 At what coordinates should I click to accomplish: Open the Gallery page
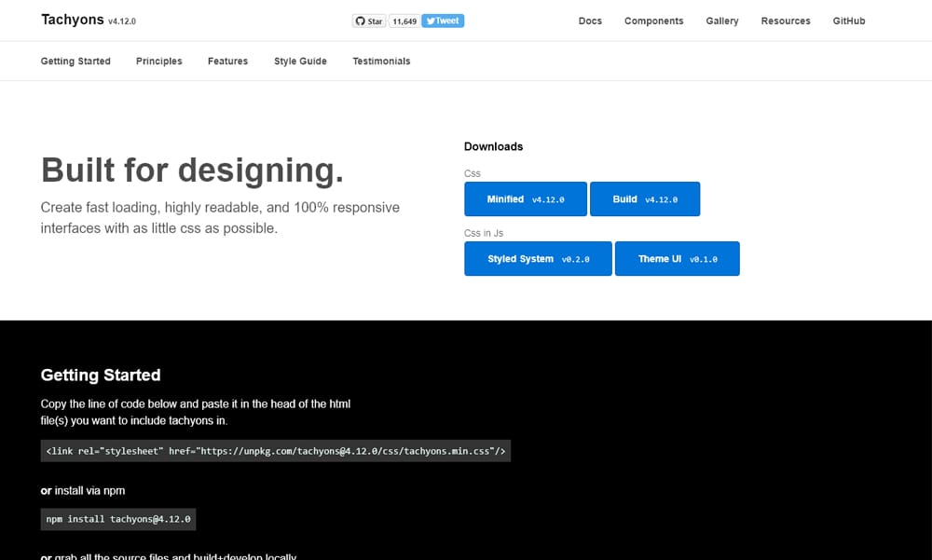click(x=721, y=20)
